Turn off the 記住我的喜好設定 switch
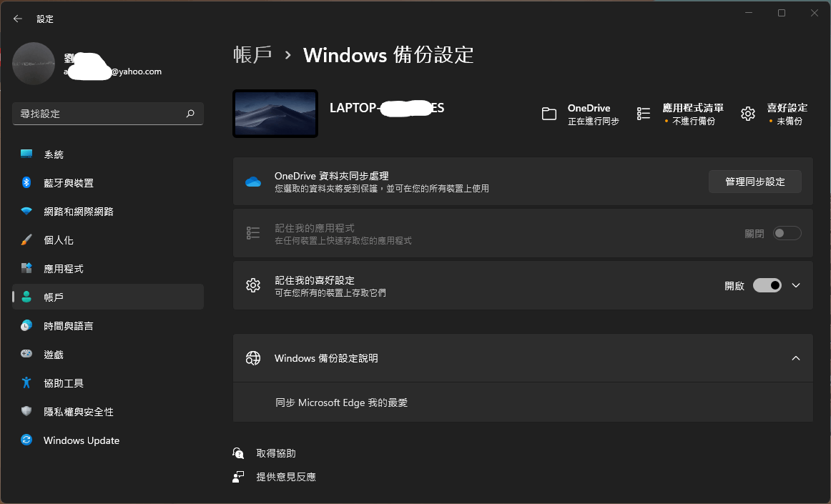The width and height of the screenshot is (831, 504). 767,285
